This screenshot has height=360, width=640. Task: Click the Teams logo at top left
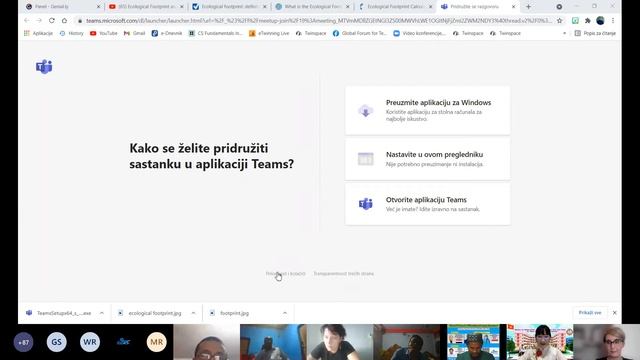pyautogui.click(x=44, y=67)
